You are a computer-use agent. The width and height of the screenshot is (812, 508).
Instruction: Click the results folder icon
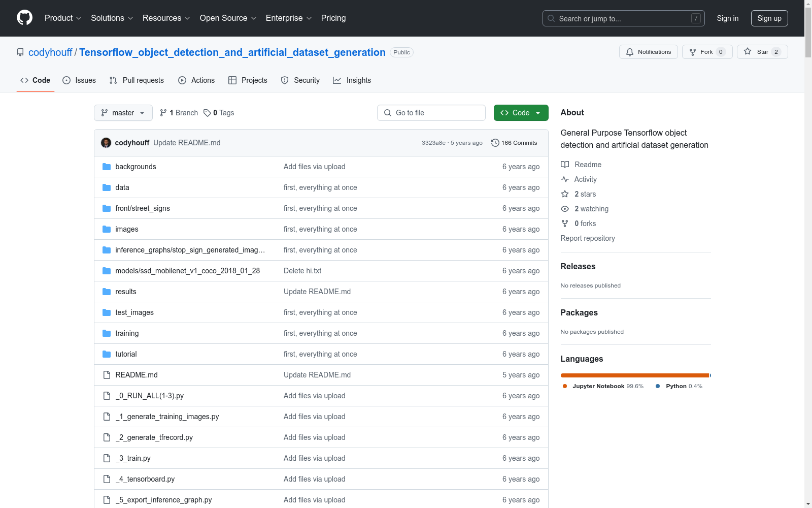point(107,292)
